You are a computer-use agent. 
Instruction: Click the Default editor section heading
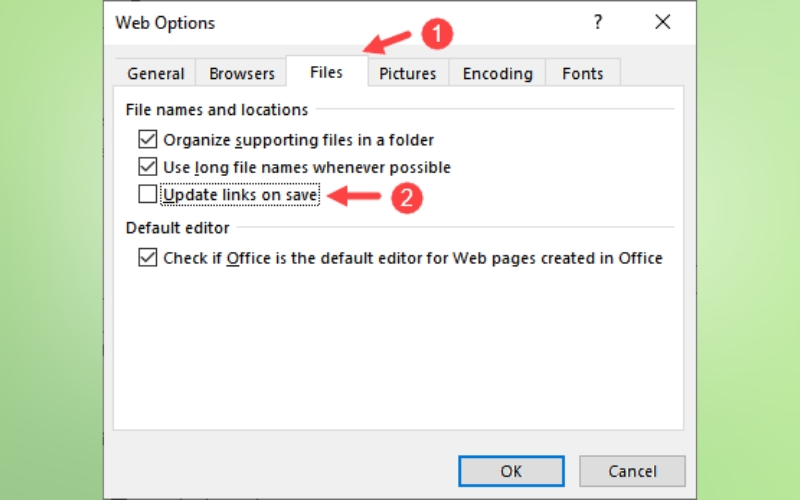[178, 228]
